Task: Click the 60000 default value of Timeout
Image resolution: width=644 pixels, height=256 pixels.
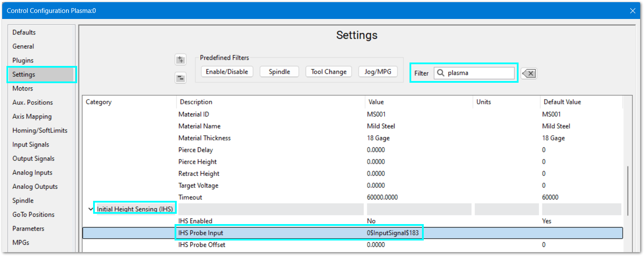Action: [550, 197]
